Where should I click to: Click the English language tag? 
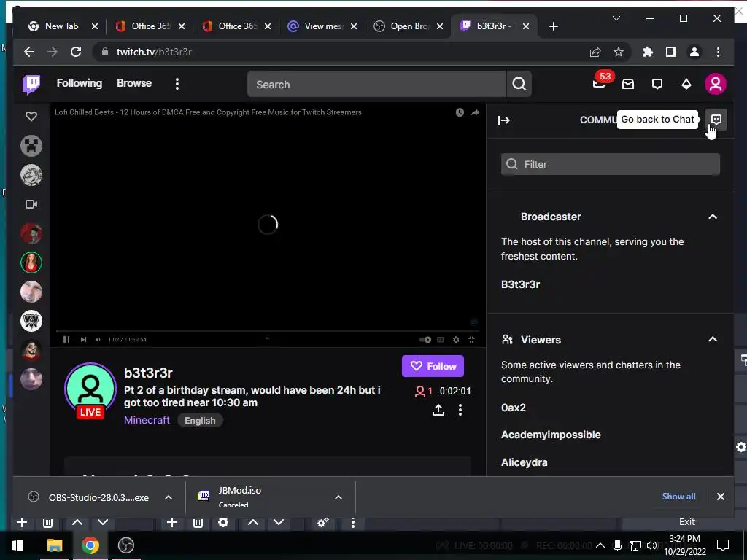pos(200,421)
